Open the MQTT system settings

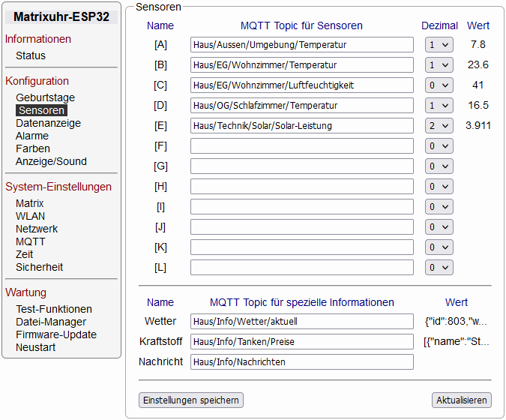(31, 241)
